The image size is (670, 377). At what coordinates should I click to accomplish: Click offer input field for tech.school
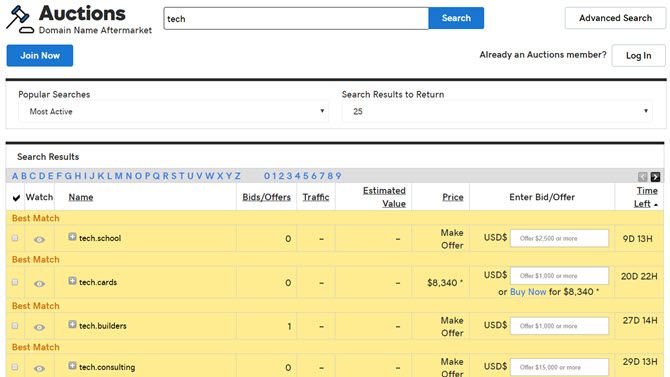tap(559, 238)
